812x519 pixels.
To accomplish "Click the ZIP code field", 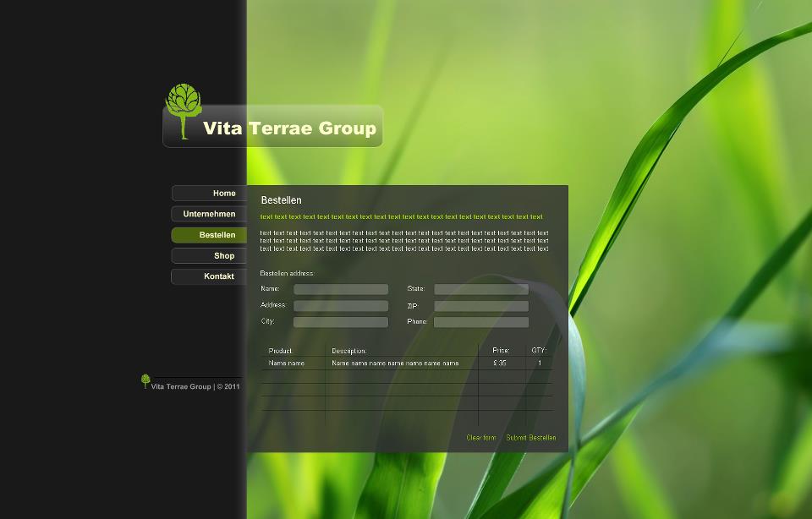I will pos(481,306).
